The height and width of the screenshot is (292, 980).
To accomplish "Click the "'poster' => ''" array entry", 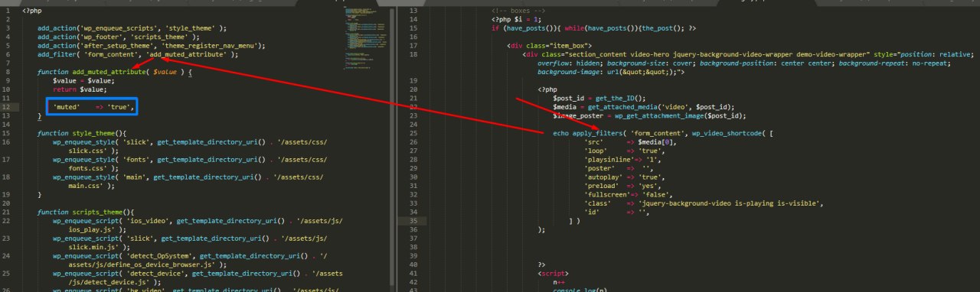I will [618, 168].
